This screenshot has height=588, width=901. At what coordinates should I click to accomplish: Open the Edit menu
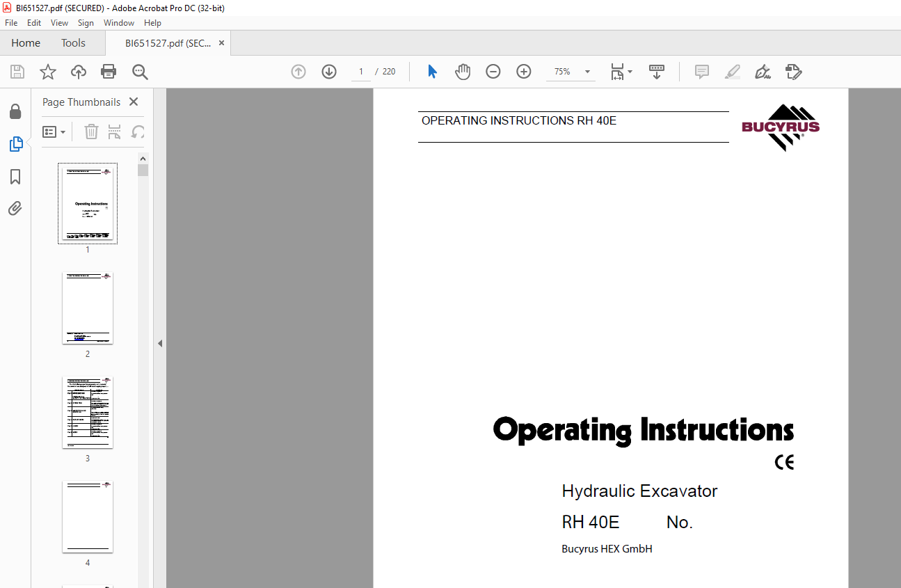[34, 23]
